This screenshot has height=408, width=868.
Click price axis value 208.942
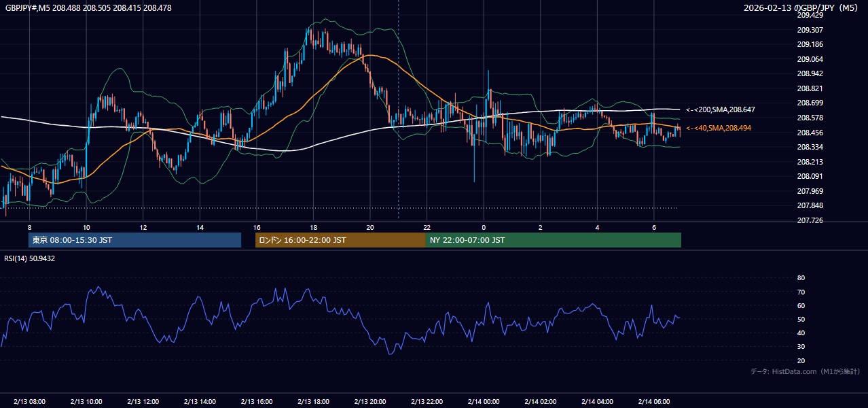point(810,73)
